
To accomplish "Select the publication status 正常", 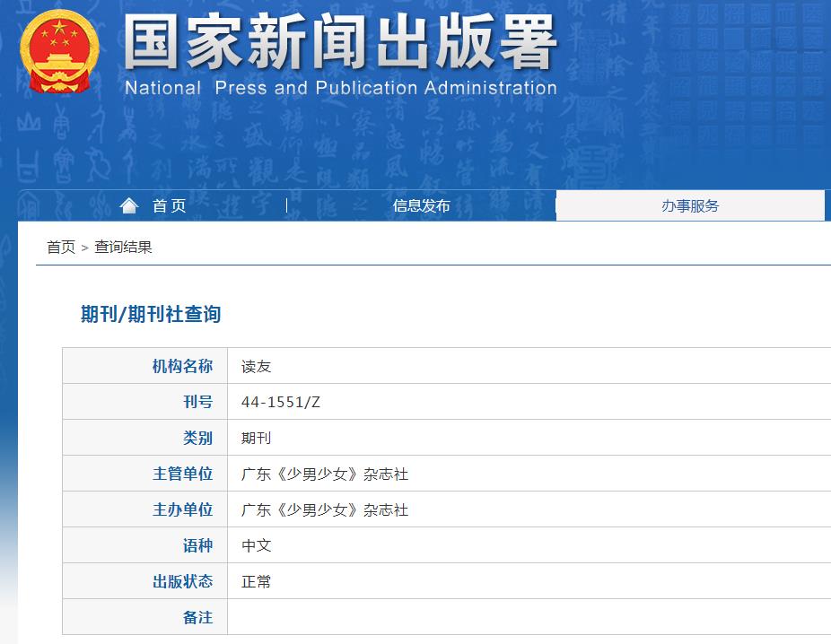I will [256, 581].
